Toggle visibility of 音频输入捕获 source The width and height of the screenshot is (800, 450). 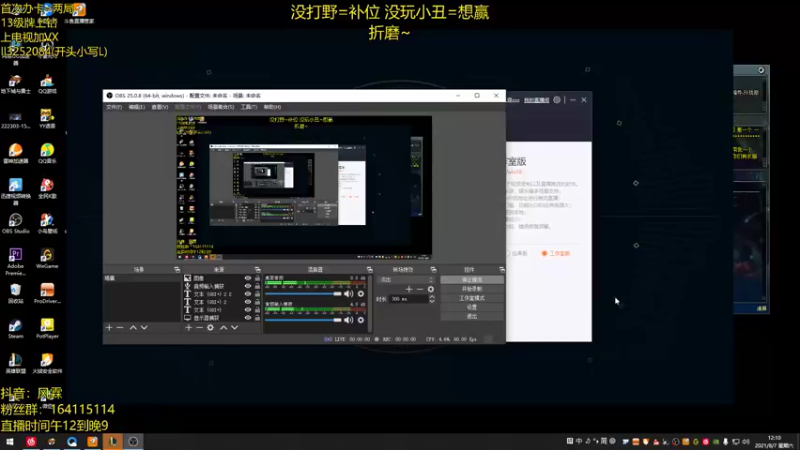[248, 286]
